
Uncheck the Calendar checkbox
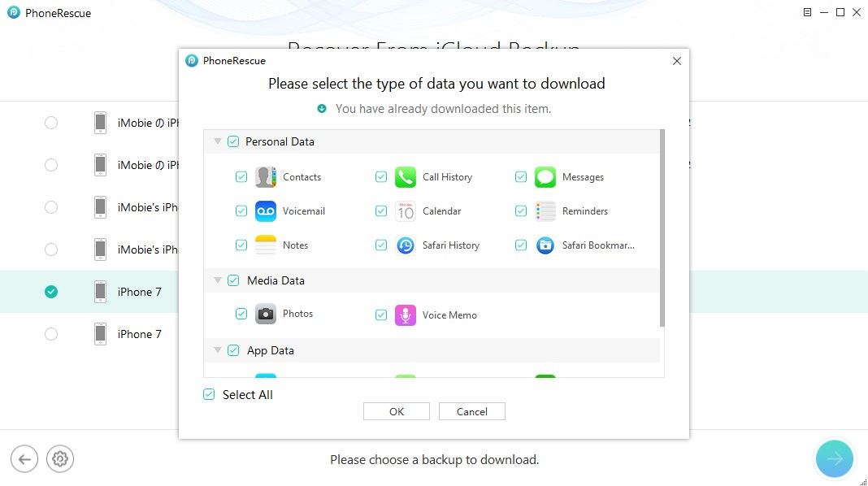381,211
